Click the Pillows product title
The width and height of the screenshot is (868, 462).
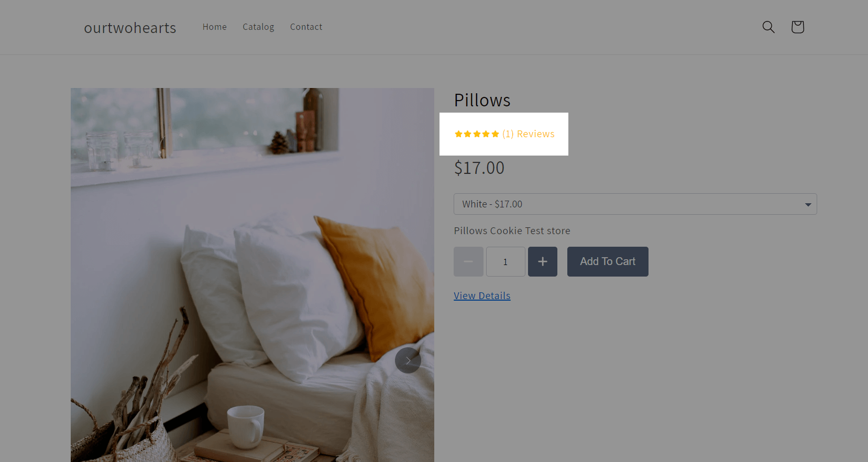tap(482, 100)
